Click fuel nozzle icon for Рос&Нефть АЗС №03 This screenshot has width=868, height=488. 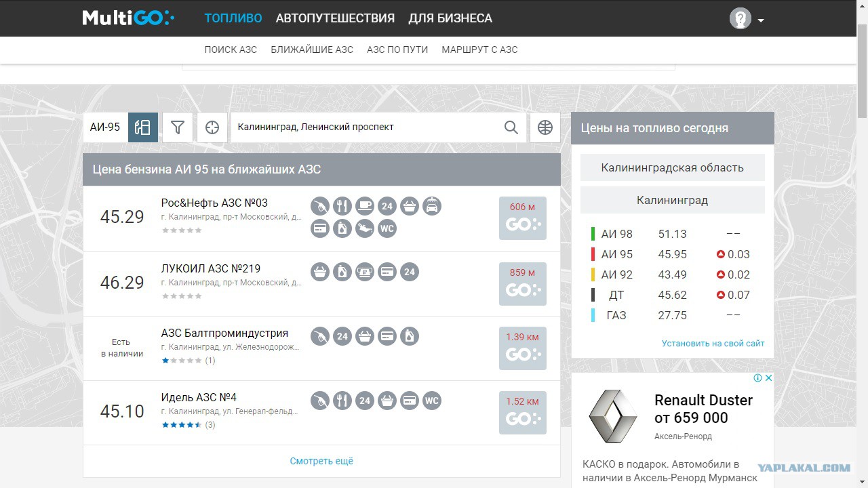320,206
